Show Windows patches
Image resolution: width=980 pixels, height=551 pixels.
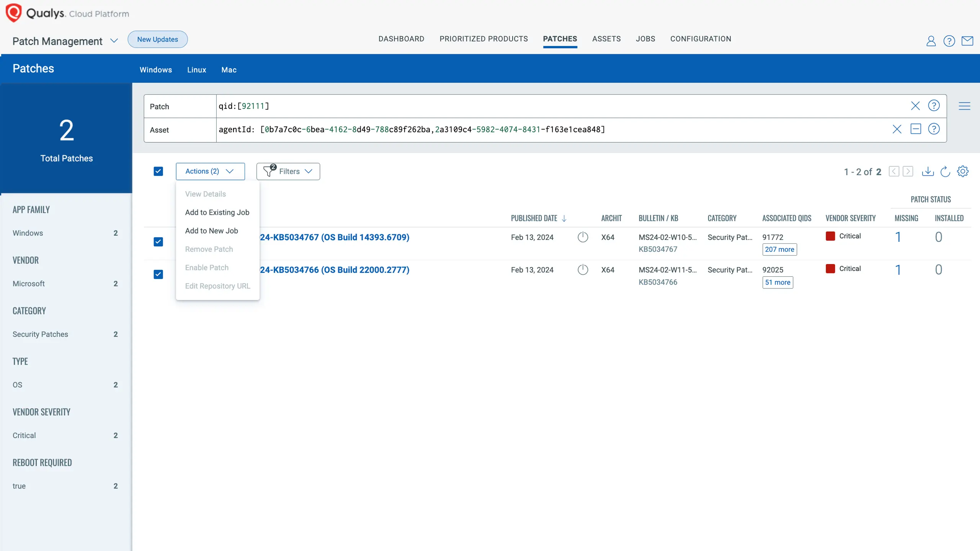click(156, 70)
